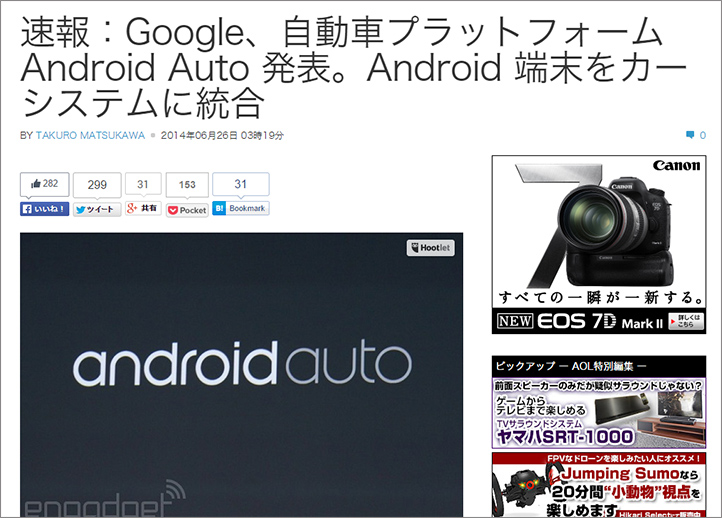
Task: Save article with Pocket button
Action: point(187,210)
